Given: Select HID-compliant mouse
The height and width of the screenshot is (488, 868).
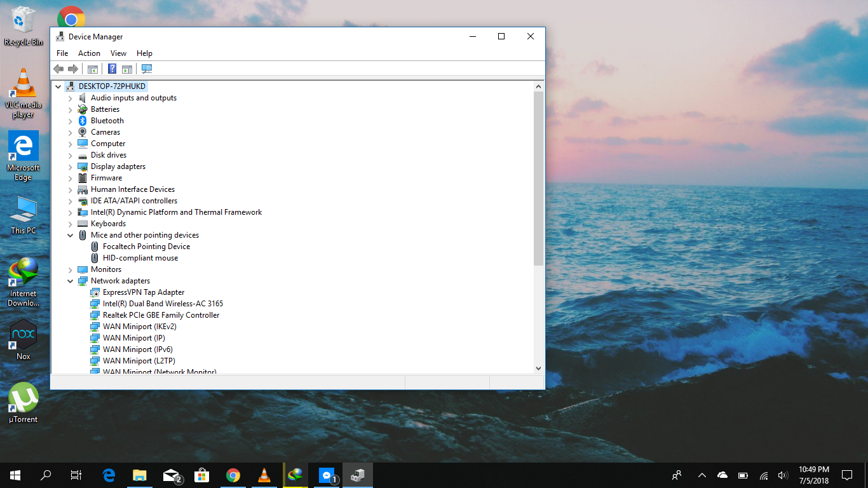Looking at the screenshot, I should (140, 258).
